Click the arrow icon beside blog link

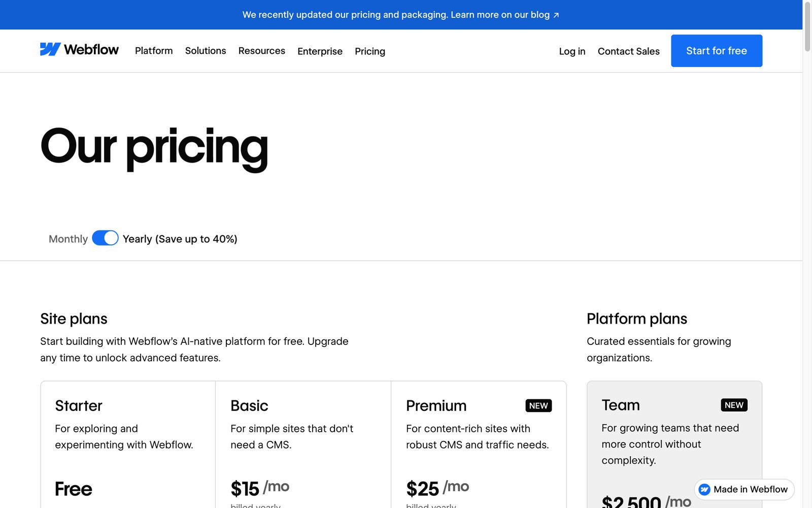pyautogui.click(x=556, y=15)
